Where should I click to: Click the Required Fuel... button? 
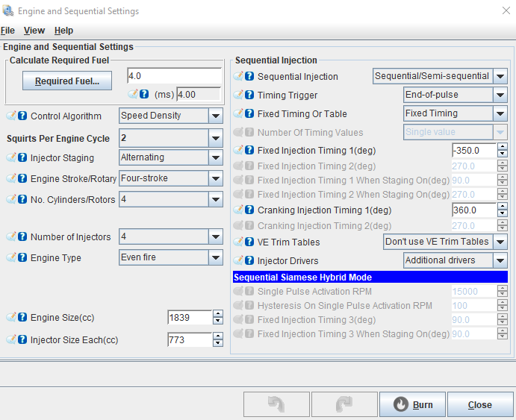67,81
